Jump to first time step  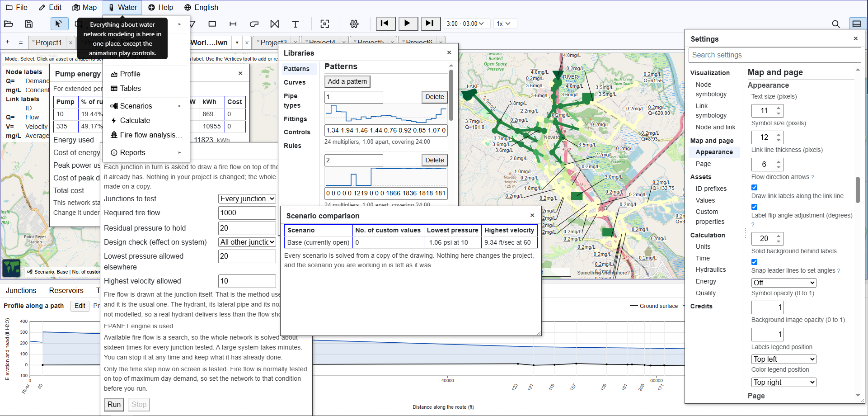tap(385, 24)
